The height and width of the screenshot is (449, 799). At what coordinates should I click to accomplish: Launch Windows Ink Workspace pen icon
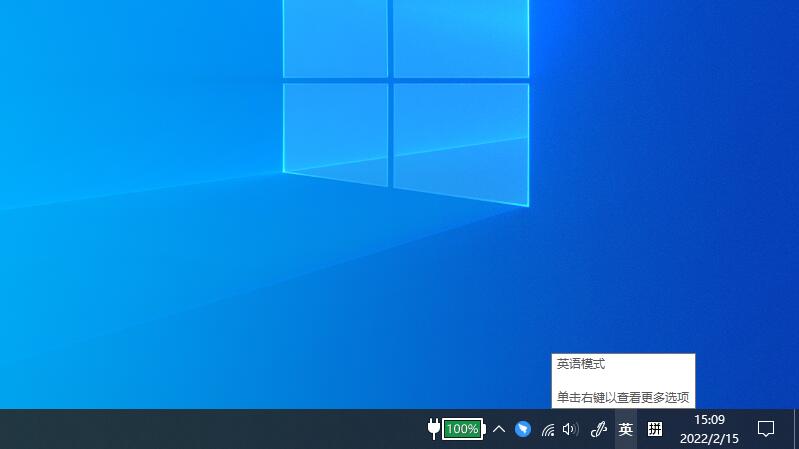point(599,429)
